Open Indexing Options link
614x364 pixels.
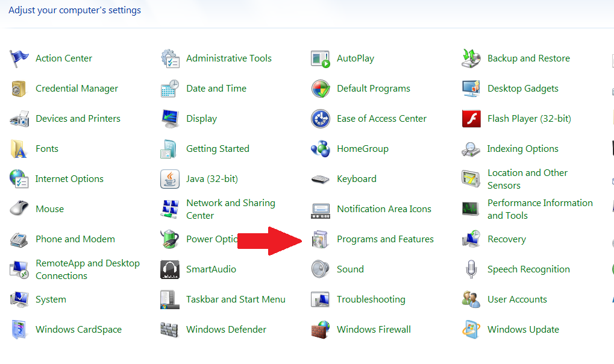(522, 149)
